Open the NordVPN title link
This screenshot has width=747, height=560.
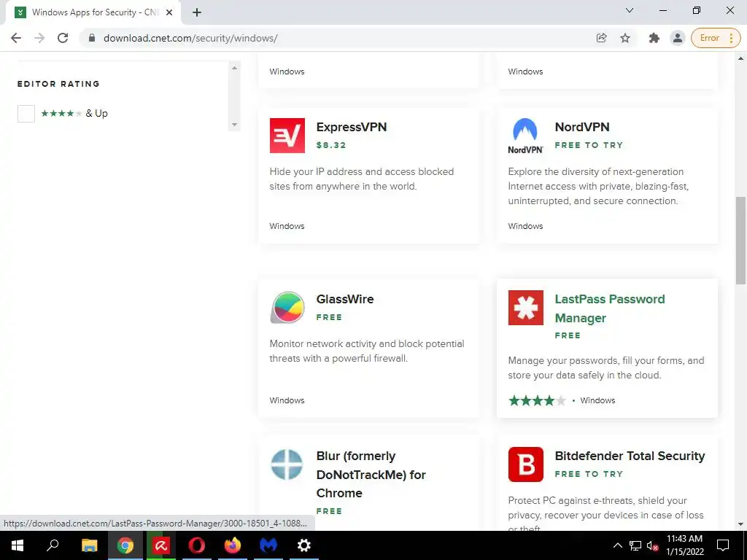(582, 127)
